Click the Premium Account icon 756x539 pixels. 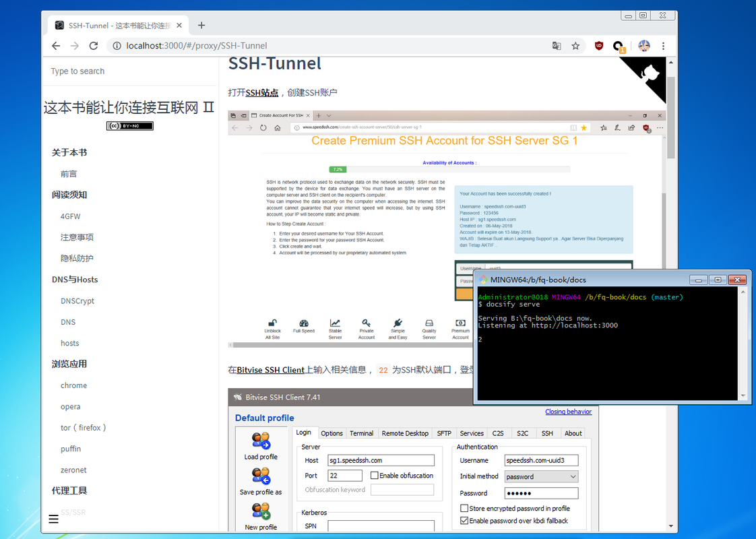pos(460,323)
